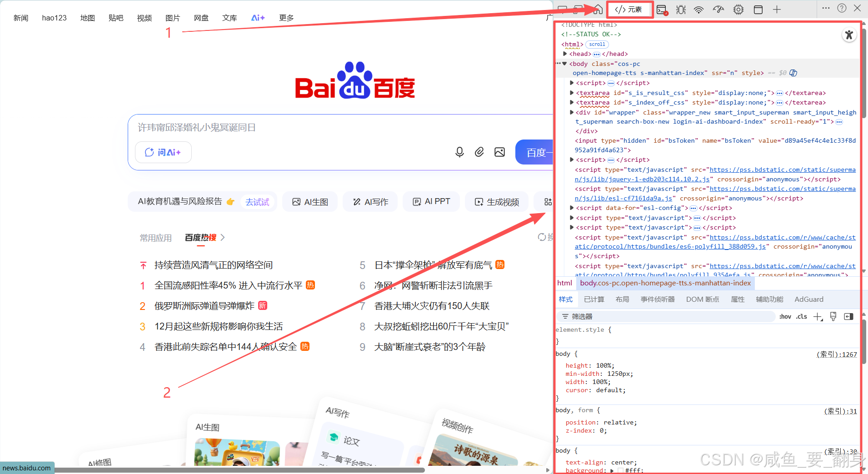Open the 事件侦听器 tab

658,299
